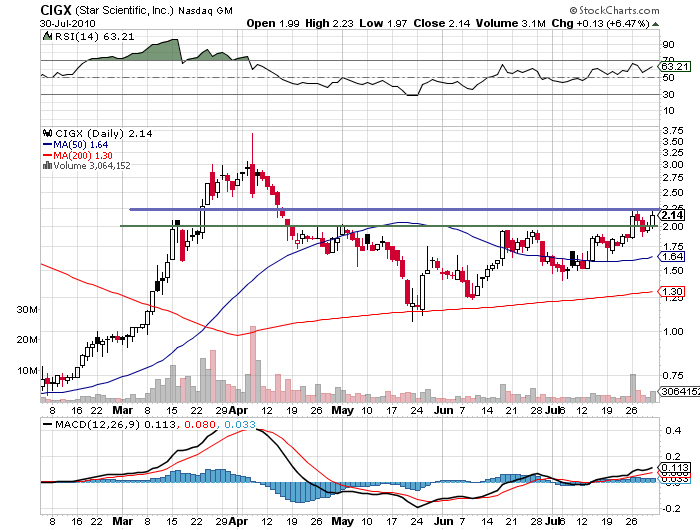Click the 10M volume axis label
This screenshot has width=700, height=530.
tap(27, 371)
